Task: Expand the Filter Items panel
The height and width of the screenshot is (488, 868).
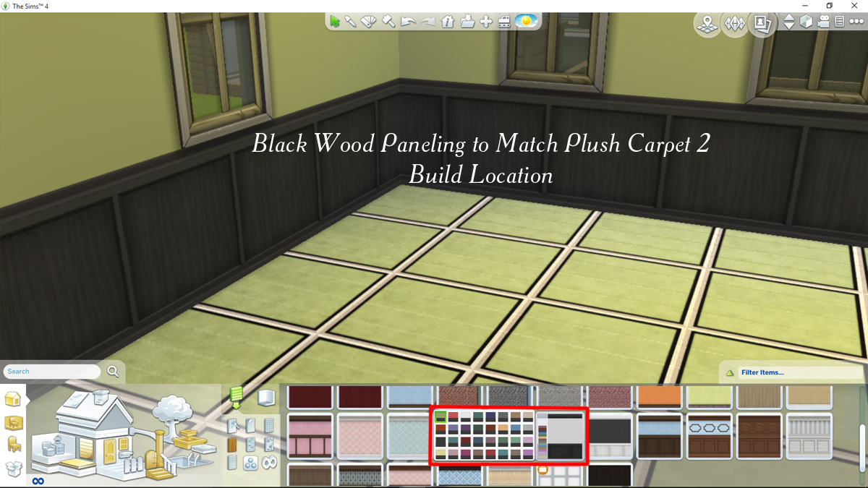Action: pyautogui.click(x=730, y=373)
